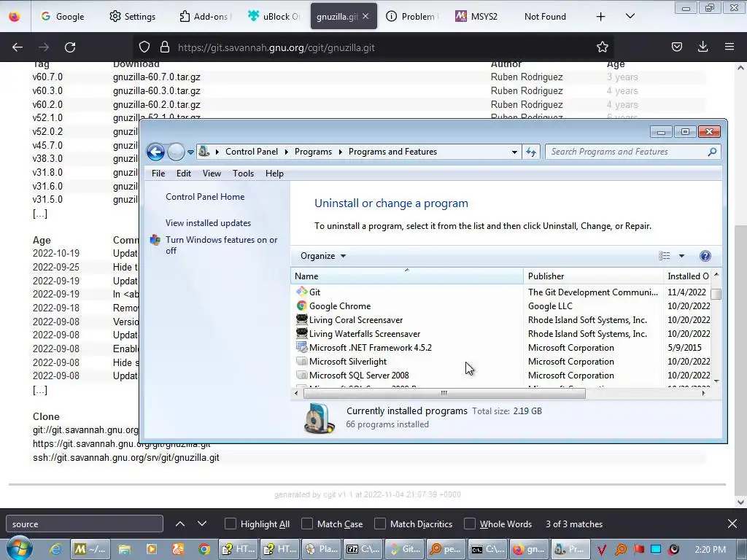Image resolution: width=747 pixels, height=560 pixels.
Task: Close the find bar
Action: point(732,524)
